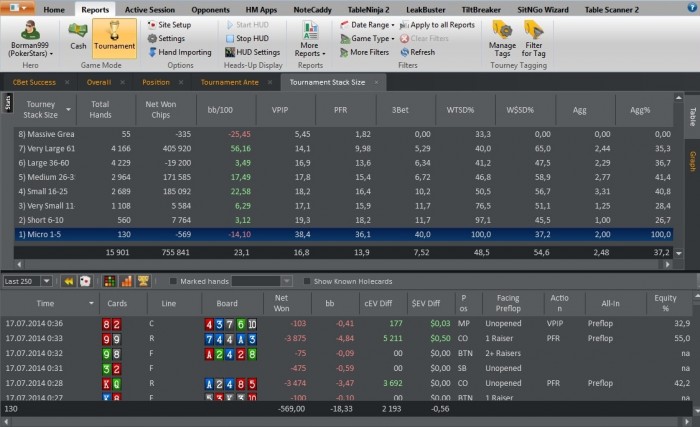Click the Stats side panel handle
This screenshot has width=700, height=427.
point(8,103)
